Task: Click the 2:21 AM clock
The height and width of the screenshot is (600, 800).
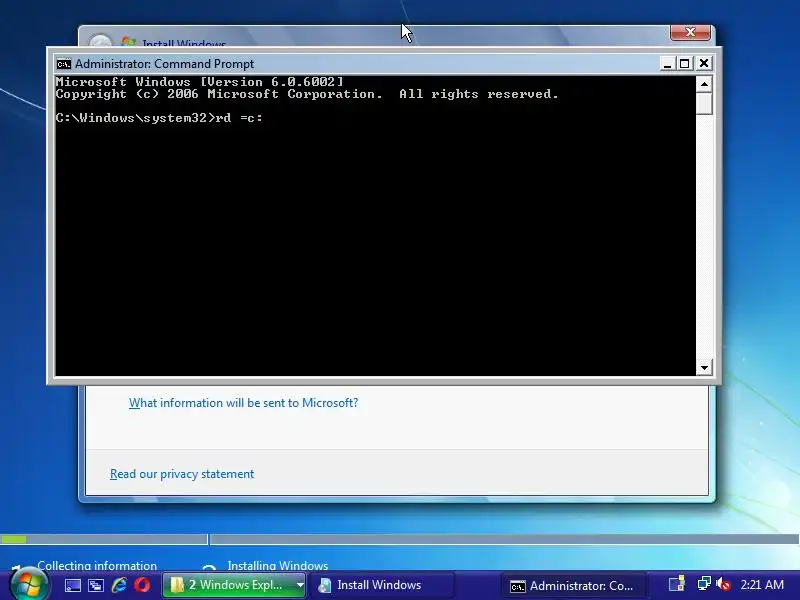Action: point(762,585)
